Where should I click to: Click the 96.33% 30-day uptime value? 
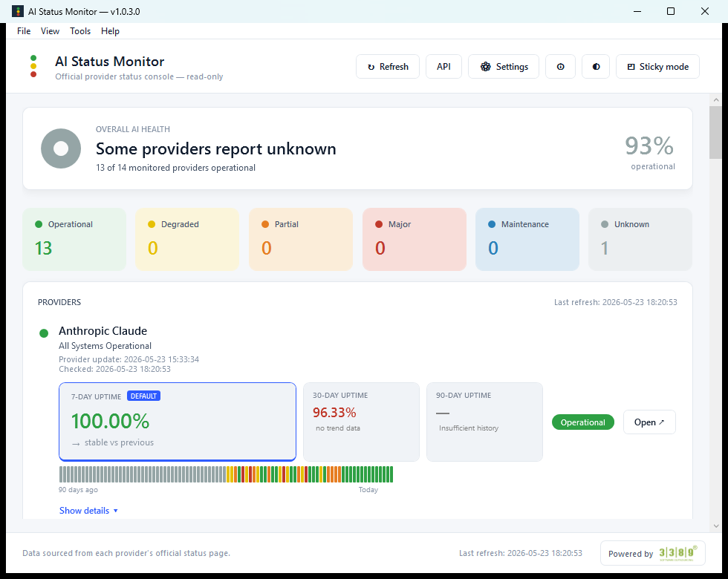tap(334, 413)
